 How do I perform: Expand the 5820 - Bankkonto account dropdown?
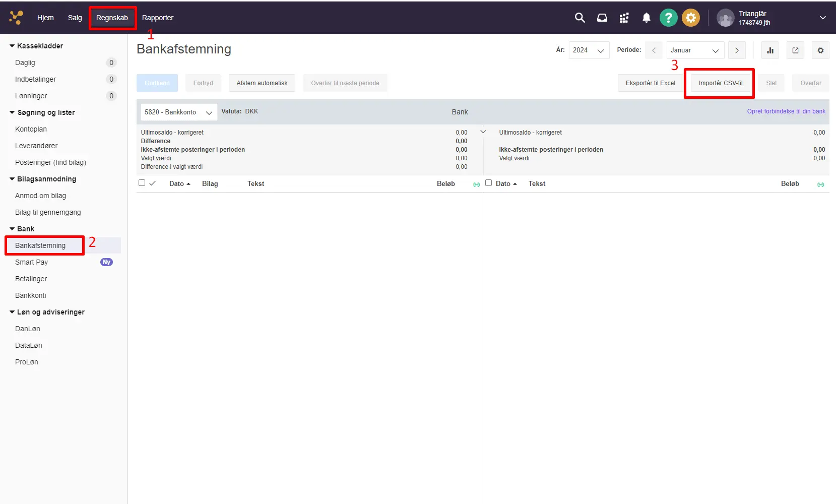(178, 112)
